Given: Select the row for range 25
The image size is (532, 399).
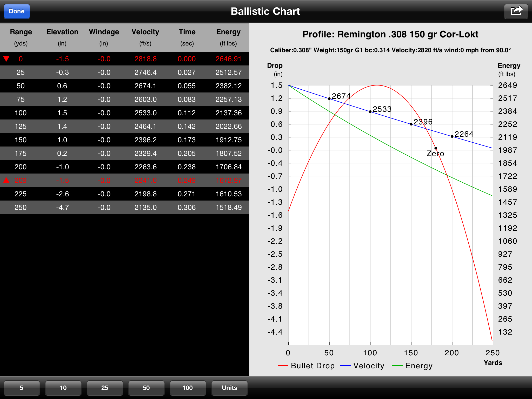Looking at the screenshot, I should pos(125,72).
